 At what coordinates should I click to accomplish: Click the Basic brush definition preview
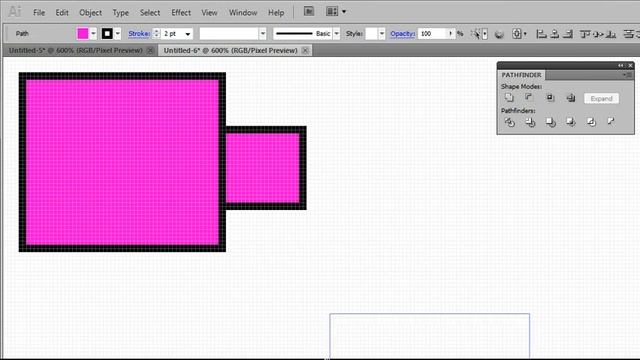click(x=303, y=33)
